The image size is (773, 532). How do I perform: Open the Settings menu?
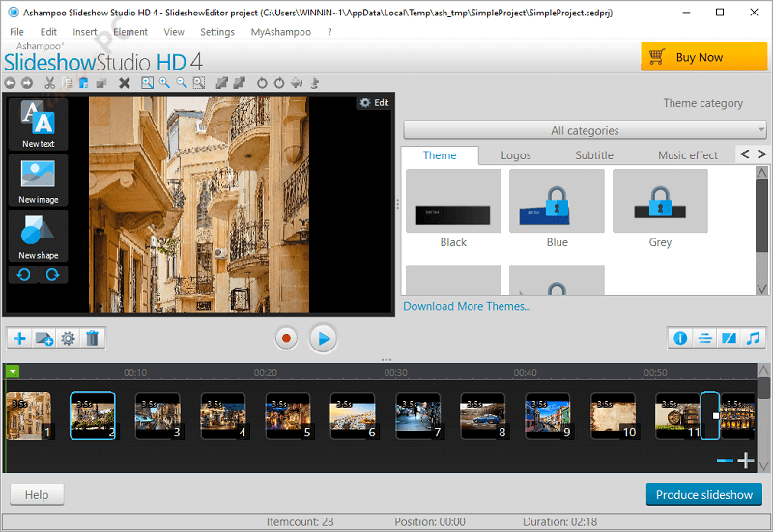(x=217, y=32)
